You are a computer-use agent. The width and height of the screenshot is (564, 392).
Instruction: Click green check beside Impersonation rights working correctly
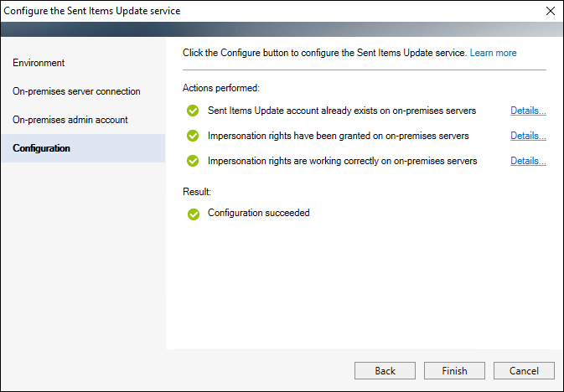click(x=193, y=161)
